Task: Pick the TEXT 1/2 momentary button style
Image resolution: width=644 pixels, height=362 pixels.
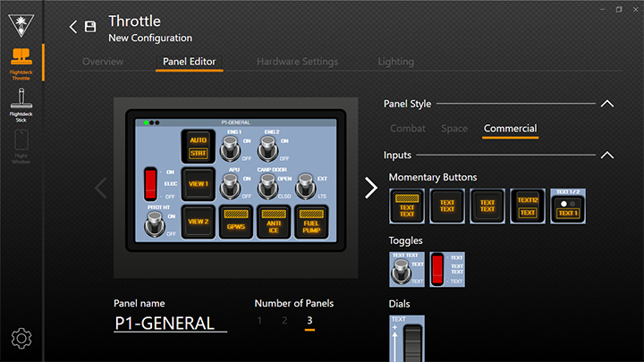Action: tap(568, 206)
